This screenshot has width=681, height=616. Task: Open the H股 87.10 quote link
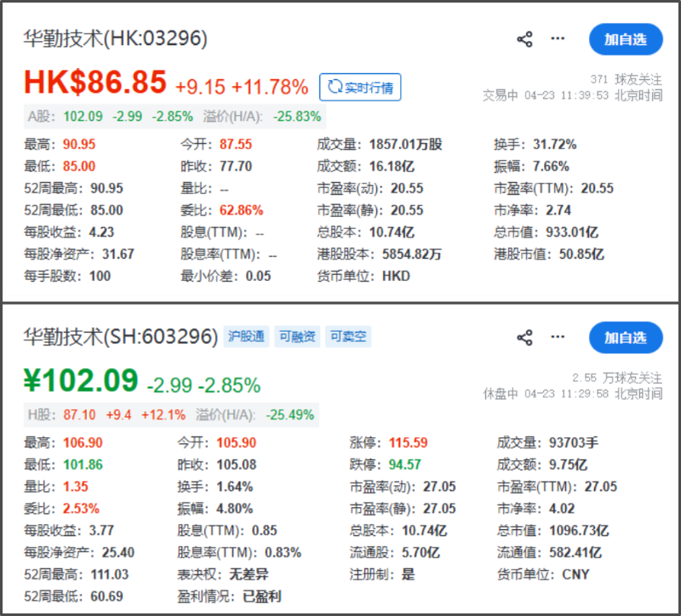74,415
